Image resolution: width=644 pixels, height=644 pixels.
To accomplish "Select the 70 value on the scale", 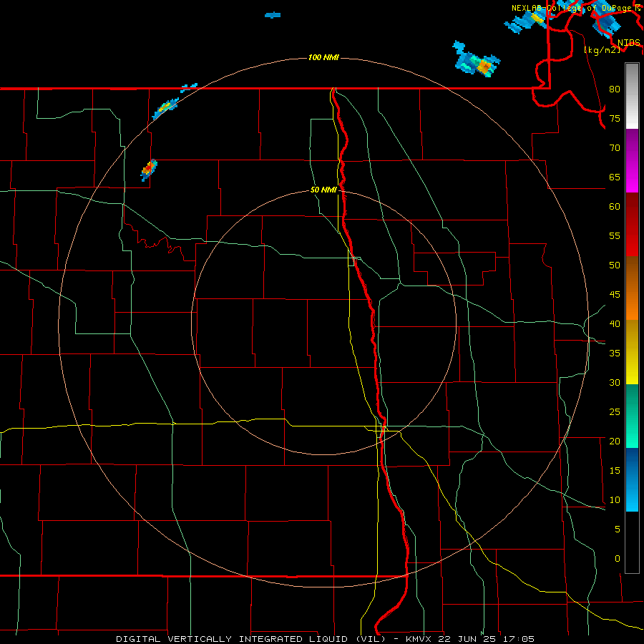I will tap(615, 148).
